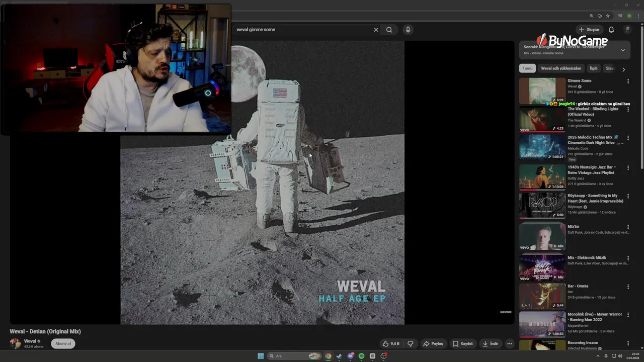Click the İndir download button
This screenshot has width=644, height=362.
click(491, 344)
